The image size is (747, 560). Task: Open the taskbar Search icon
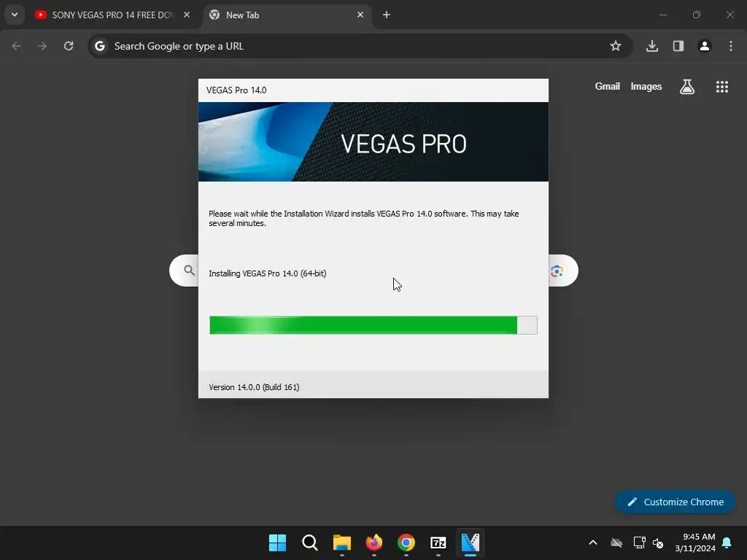309,542
